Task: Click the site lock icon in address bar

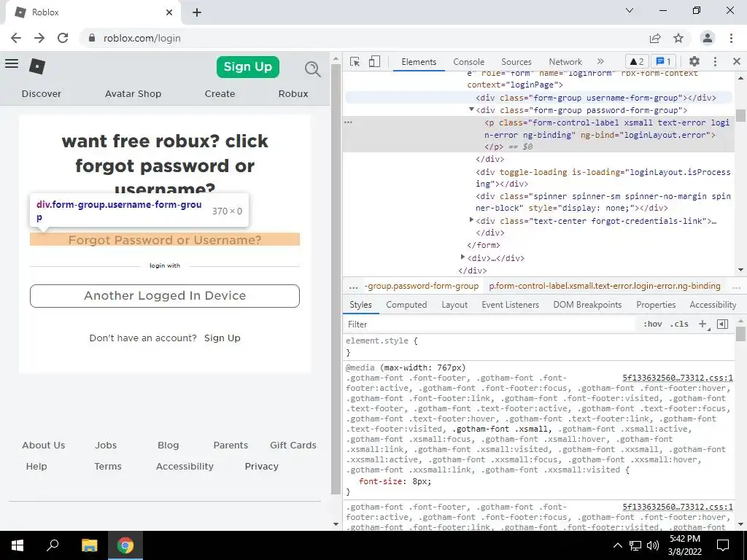Action: pos(93,38)
